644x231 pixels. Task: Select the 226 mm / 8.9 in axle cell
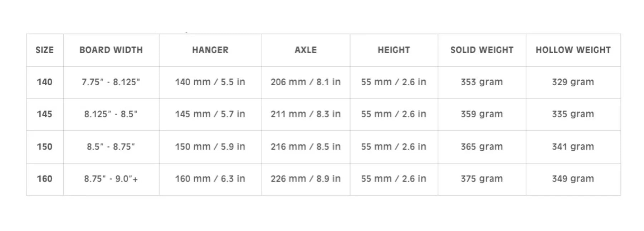(x=306, y=179)
